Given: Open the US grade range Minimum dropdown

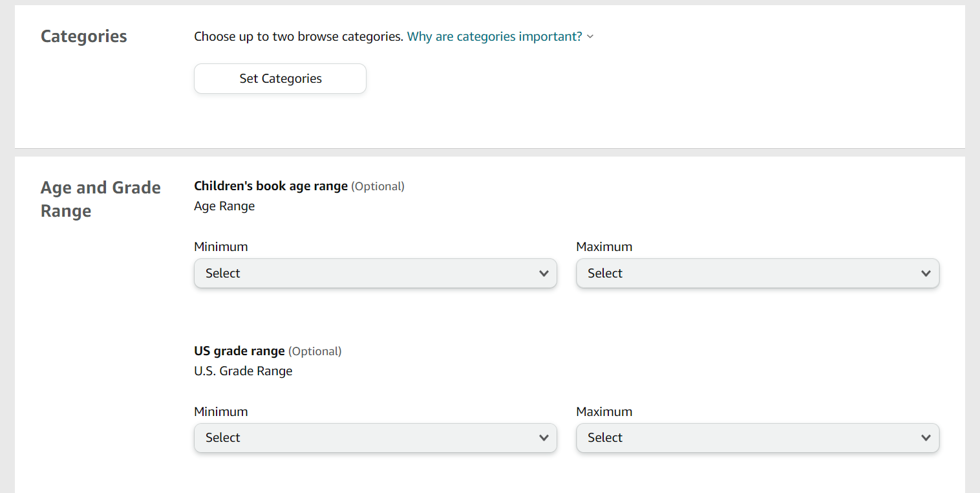Looking at the screenshot, I should (375, 438).
